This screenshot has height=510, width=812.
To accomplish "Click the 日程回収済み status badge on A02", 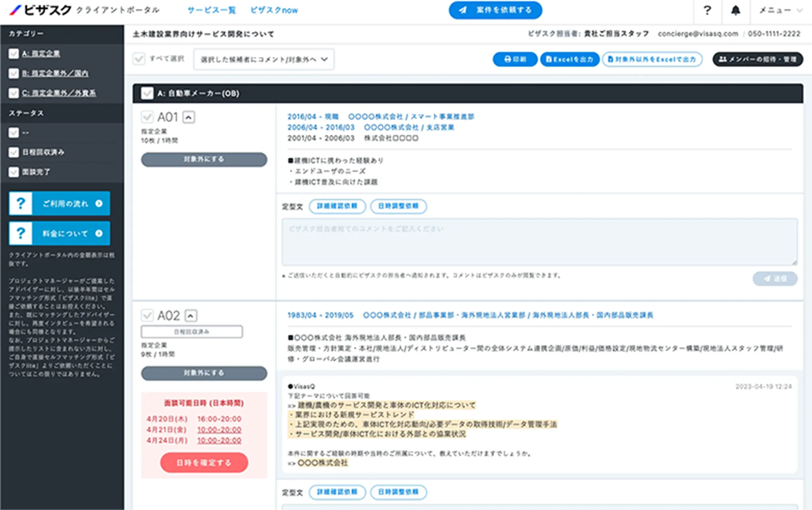I will tap(192, 332).
